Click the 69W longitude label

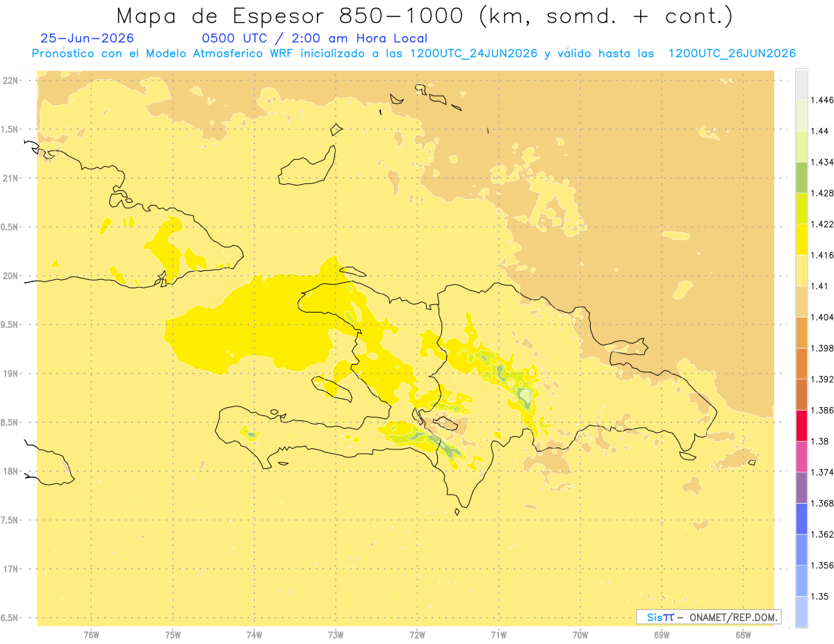[662, 635]
